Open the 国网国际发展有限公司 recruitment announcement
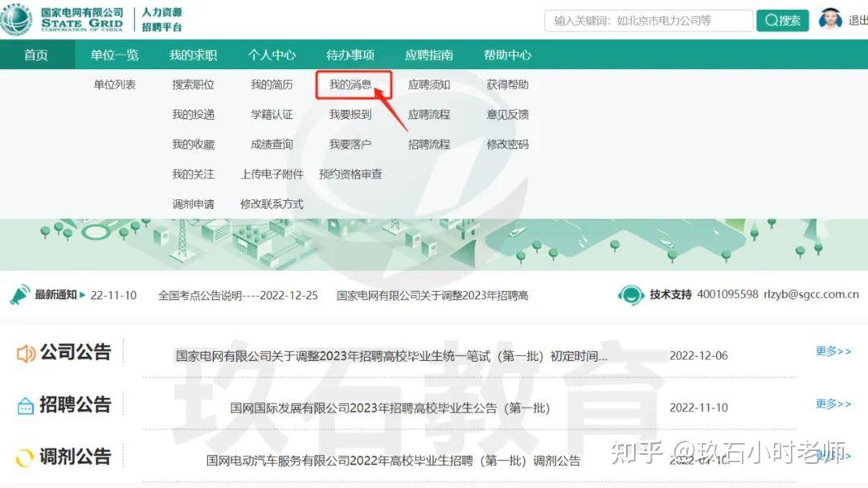This screenshot has height=488, width=868. tap(391, 408)
